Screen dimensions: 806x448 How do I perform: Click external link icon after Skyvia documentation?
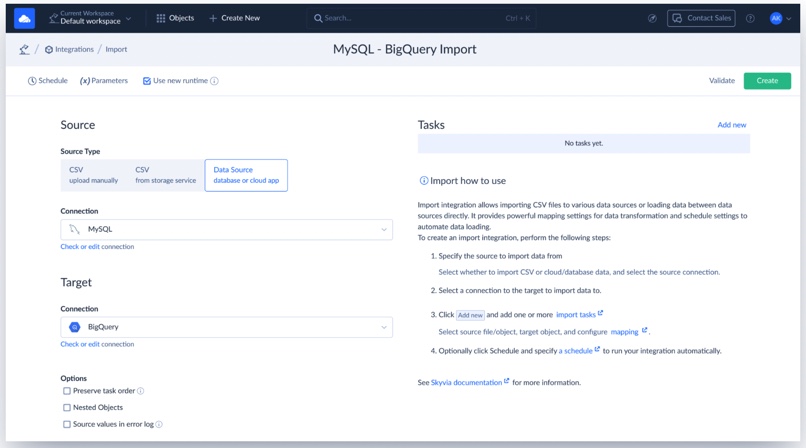506,381
